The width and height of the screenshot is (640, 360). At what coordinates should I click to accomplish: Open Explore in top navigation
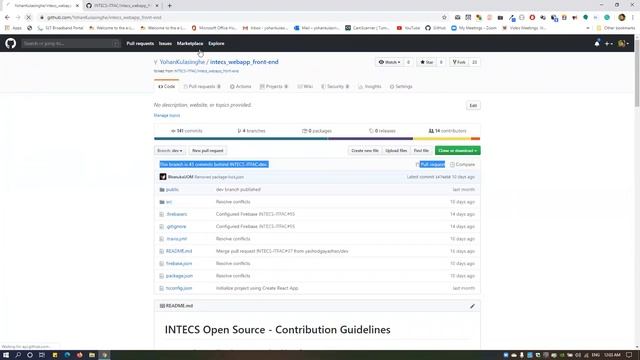[x=216, y=43]
